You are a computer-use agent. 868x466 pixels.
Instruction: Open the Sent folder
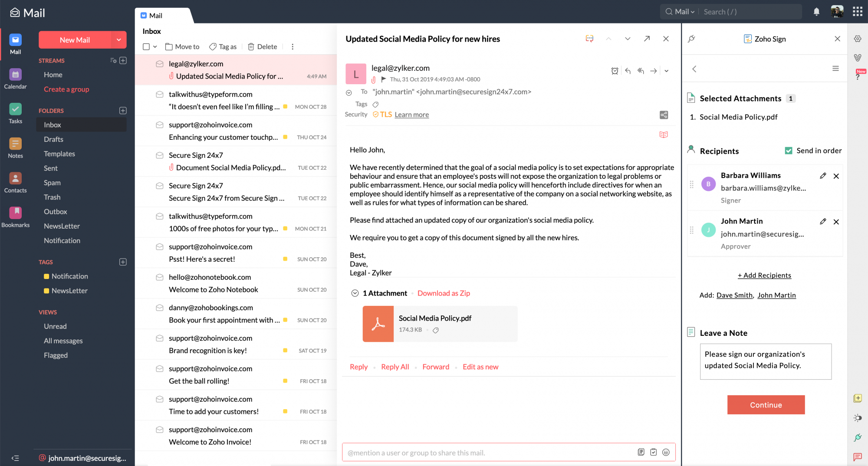(x=51, y=168)
